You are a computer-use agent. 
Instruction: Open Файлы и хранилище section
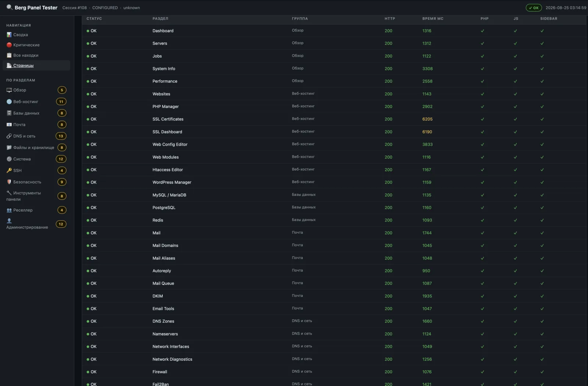pos(36,148)
